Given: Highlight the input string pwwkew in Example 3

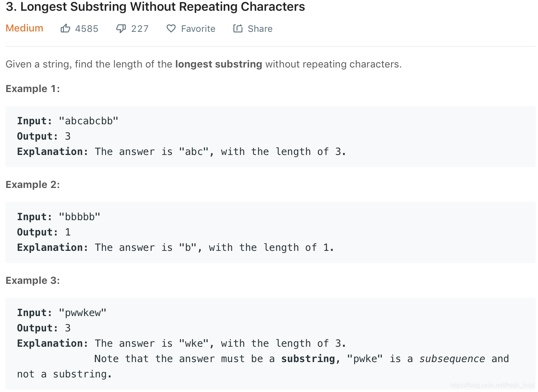Looking at the screenshot, I should pyautogui.click(x=83, y=312).
